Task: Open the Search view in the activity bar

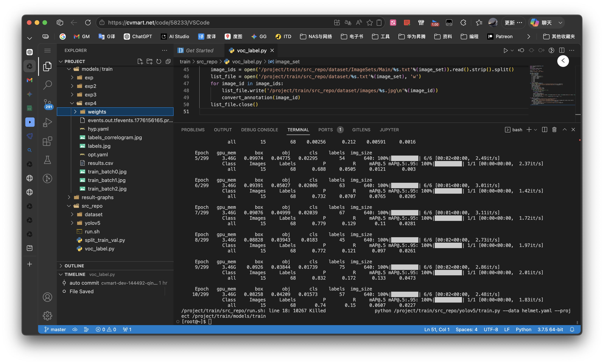Action: tap(47, 85)
